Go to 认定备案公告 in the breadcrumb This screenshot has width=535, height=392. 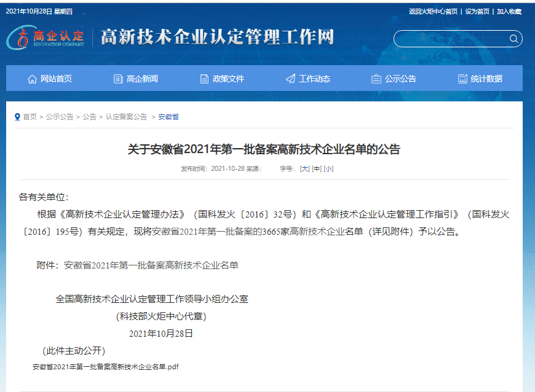126,117
